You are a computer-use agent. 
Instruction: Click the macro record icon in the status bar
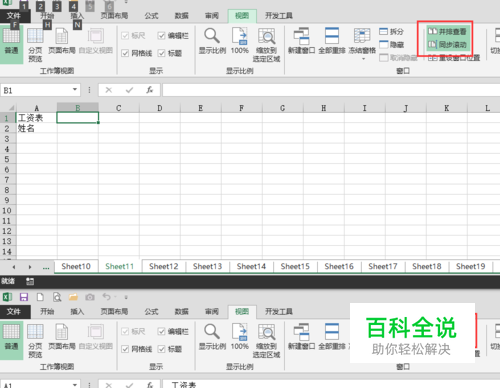pyautogui.click(x=30, y=282)
